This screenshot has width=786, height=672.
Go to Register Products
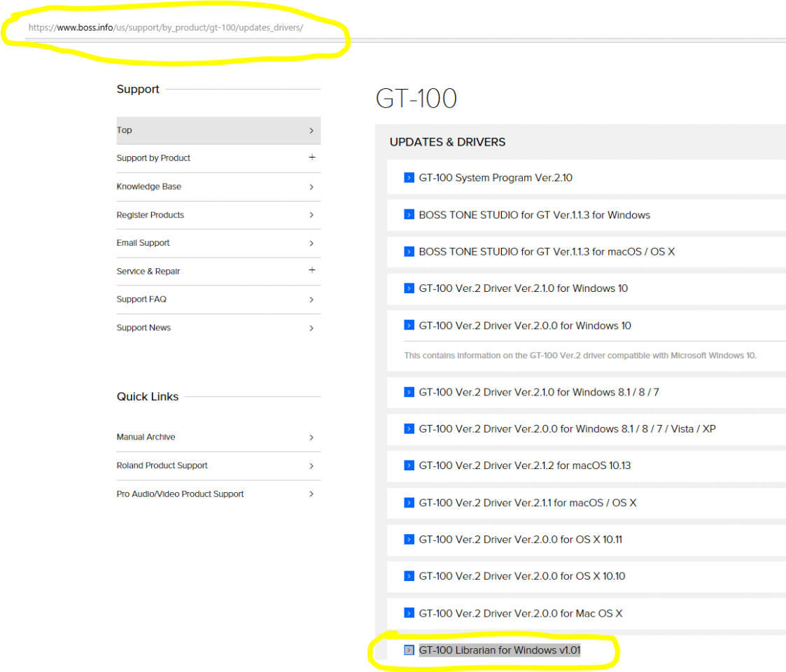pyautogui.click(x=218, y=215)
